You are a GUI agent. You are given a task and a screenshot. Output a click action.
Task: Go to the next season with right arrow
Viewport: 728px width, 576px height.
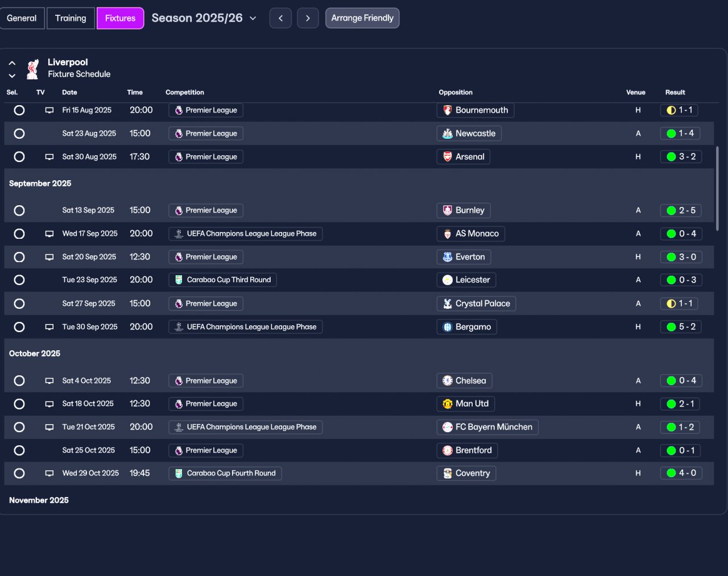click(308, 18)
